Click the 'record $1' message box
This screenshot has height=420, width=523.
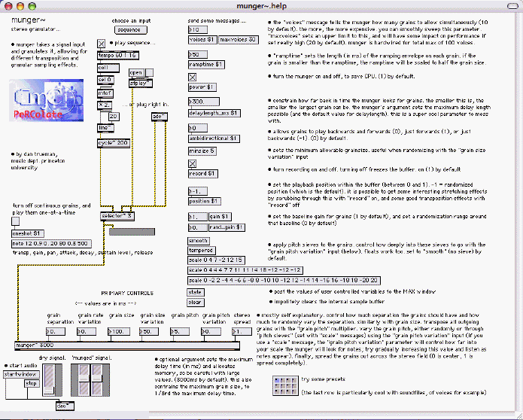202,173
